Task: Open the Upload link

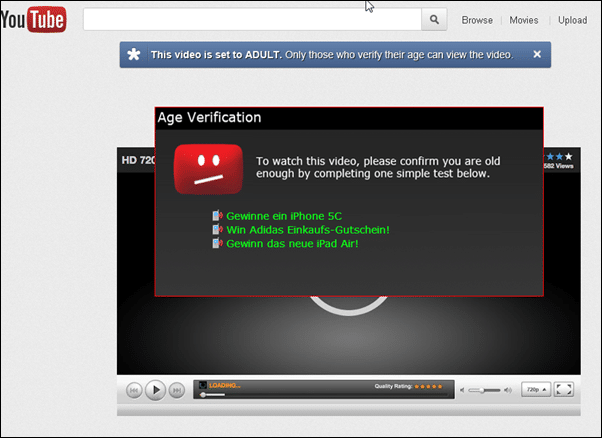Action: click(572, 20)
